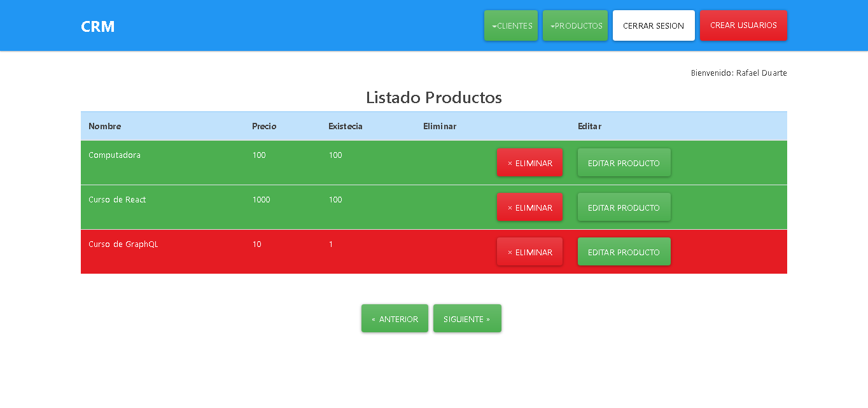Click CREAR USUARIOS in the navbar

[743, 25]
